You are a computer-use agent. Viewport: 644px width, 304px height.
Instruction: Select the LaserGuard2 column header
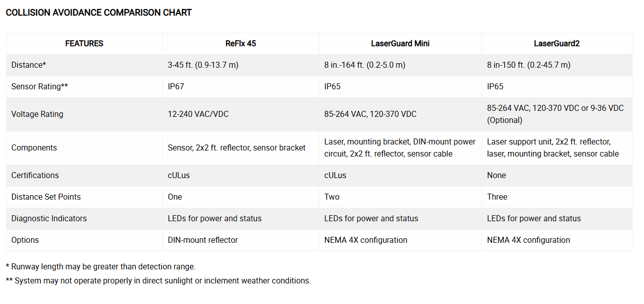point(556,44)
